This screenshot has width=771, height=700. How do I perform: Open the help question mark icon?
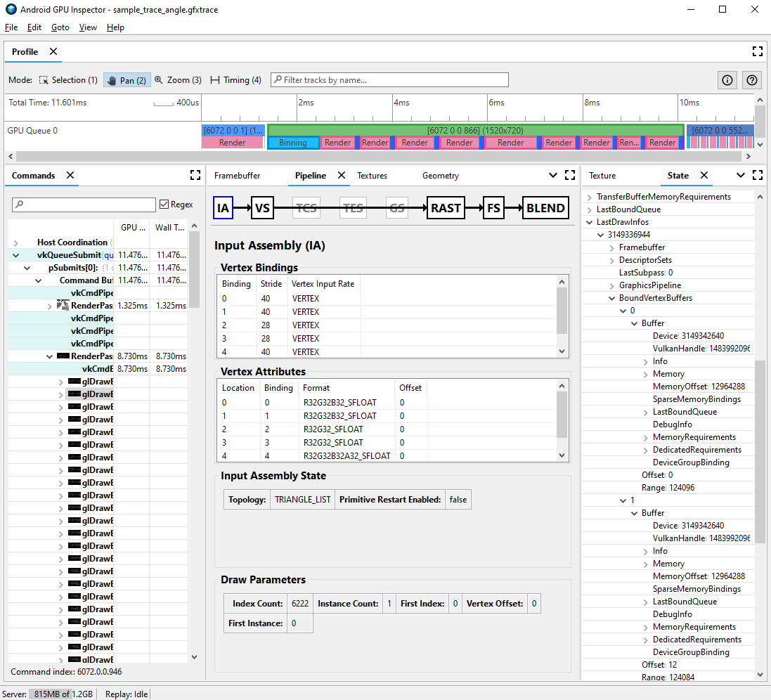point(751,79)
